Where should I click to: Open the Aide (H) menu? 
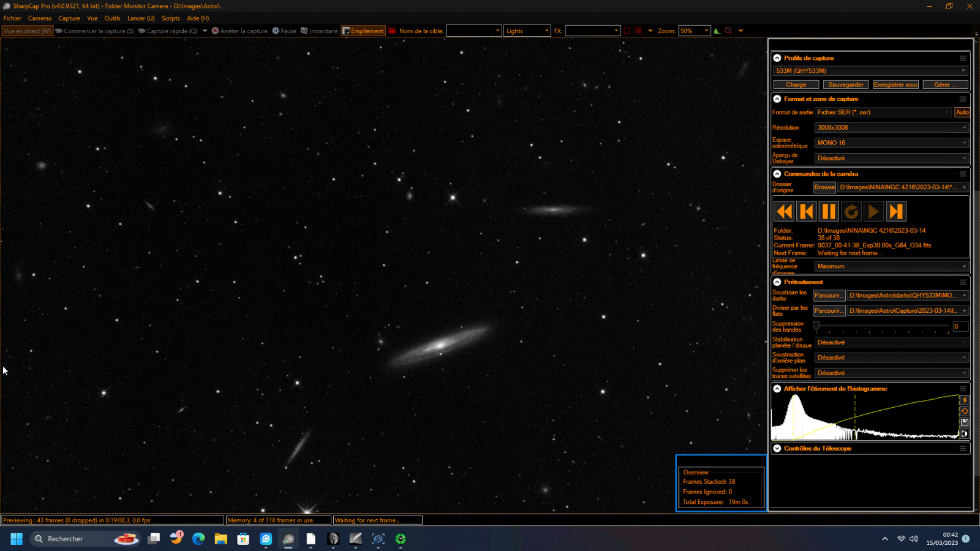tap(198, 18)
